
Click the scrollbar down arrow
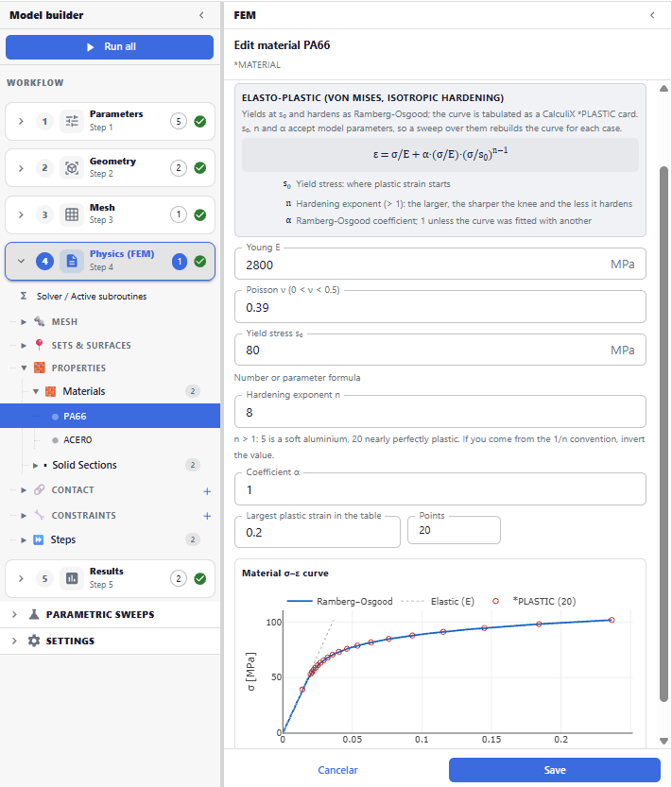click(x=663, y=741)
